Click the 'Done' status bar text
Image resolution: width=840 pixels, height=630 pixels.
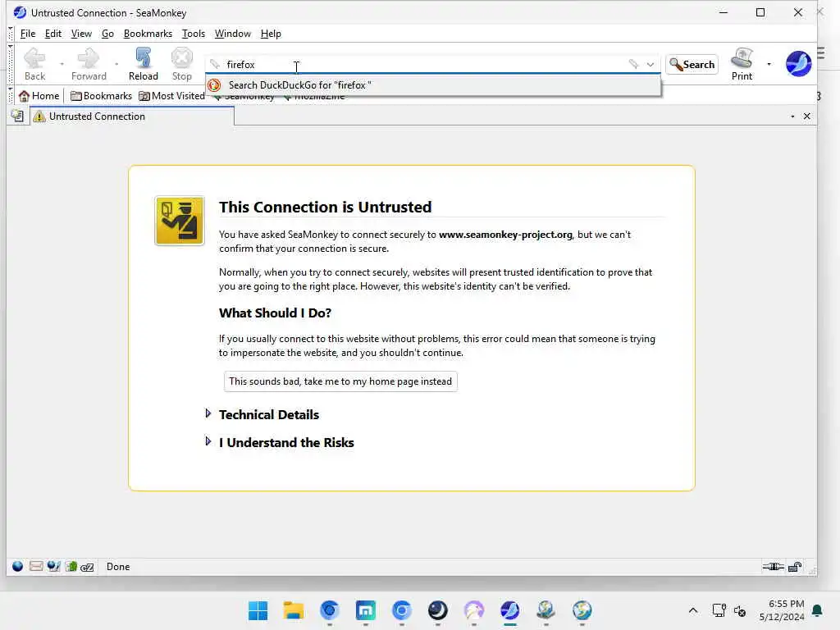click(118, 567)
